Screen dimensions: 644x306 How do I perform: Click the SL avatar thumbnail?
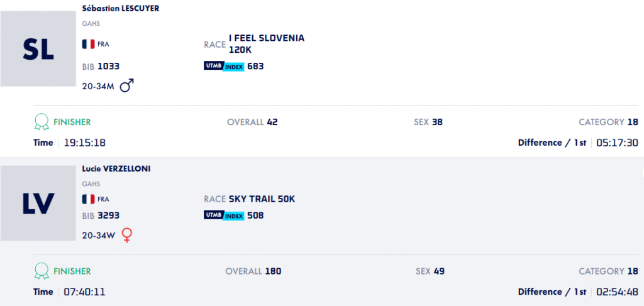tap(38, 49)
